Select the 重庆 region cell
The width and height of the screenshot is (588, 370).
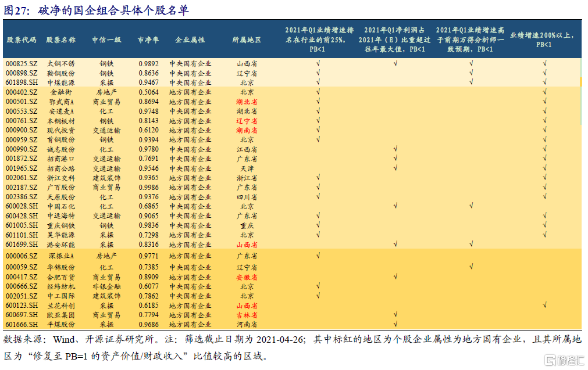[247, 225]
